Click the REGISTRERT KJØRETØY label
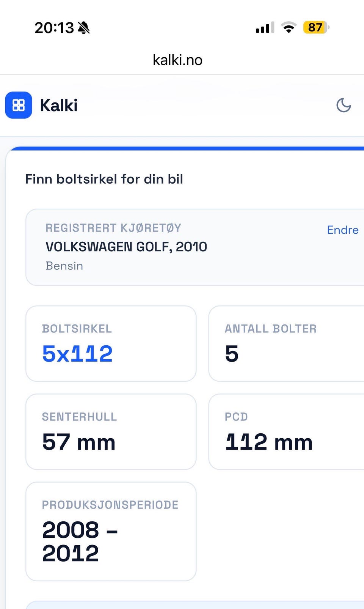The width and height of the screenshot is (364, 609). [113, 228]
